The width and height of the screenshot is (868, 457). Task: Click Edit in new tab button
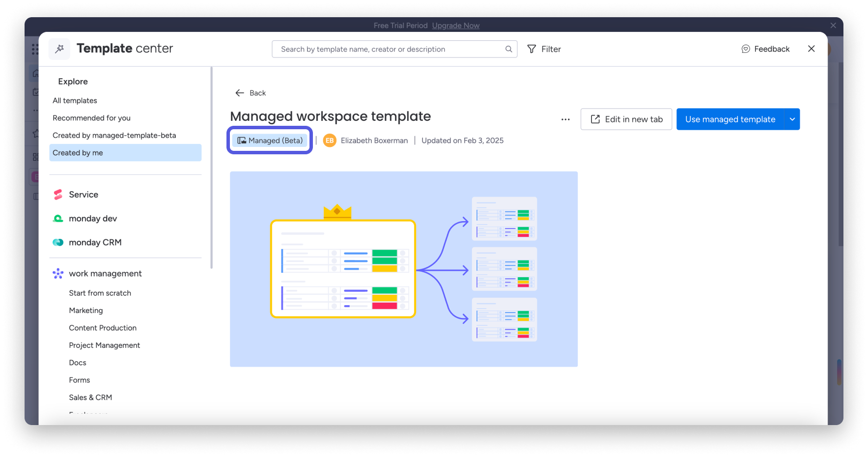(626, 119)
